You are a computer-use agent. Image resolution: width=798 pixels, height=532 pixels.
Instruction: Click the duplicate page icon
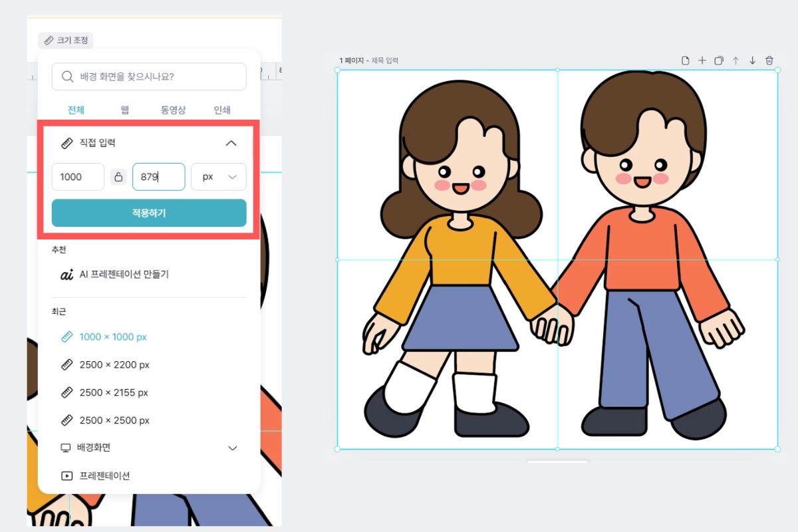point(719,61)
